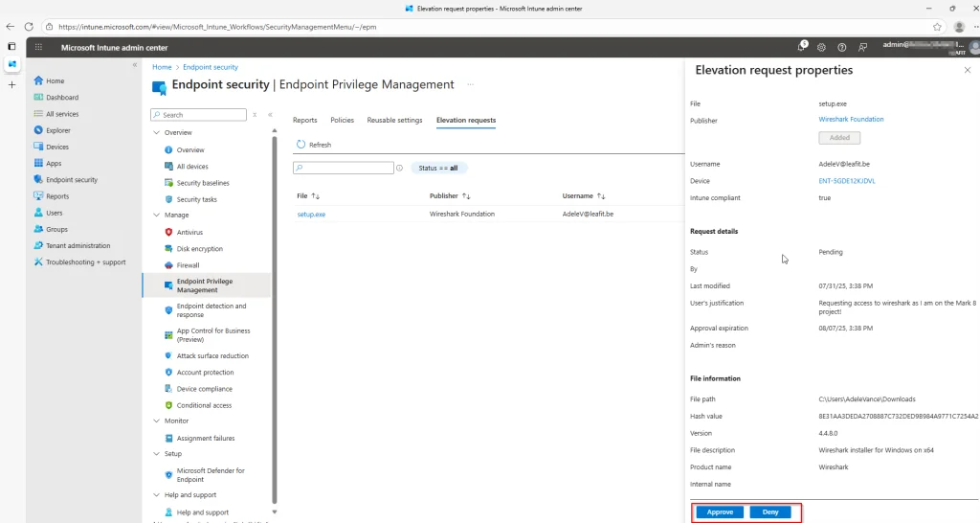Sort requests by Publisher column

(x=450, y=195)
